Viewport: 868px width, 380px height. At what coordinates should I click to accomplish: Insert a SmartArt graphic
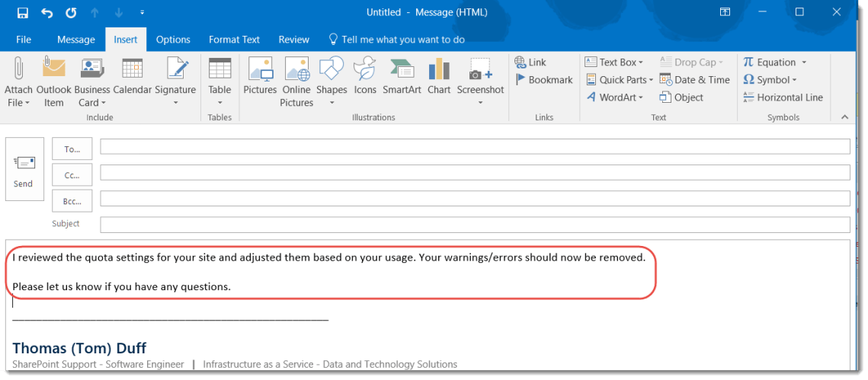pos(402,76)
